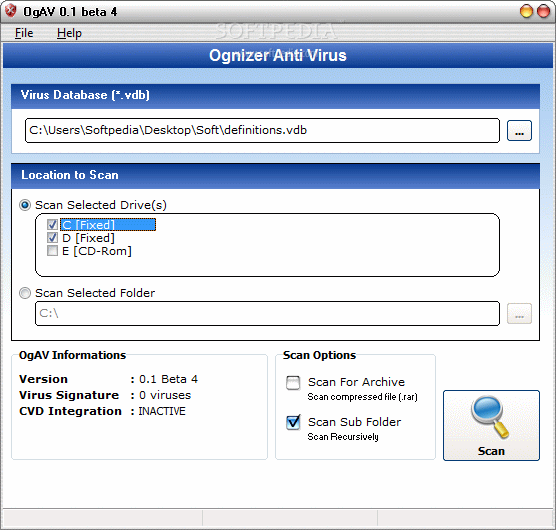This screenshot has width=556, height=530.
Task: Click the folder browse button next to C:\
Action: [x=519, y=313]
